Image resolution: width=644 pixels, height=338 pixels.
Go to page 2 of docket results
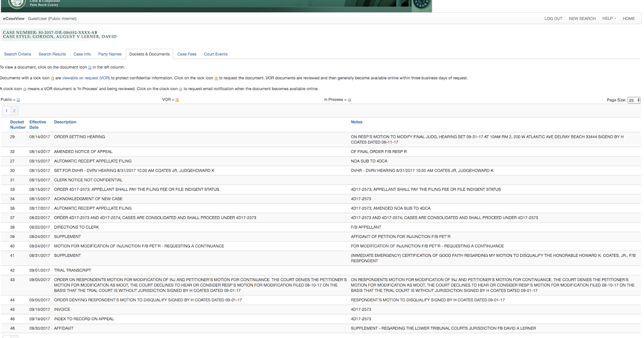(x=14, y=111)
